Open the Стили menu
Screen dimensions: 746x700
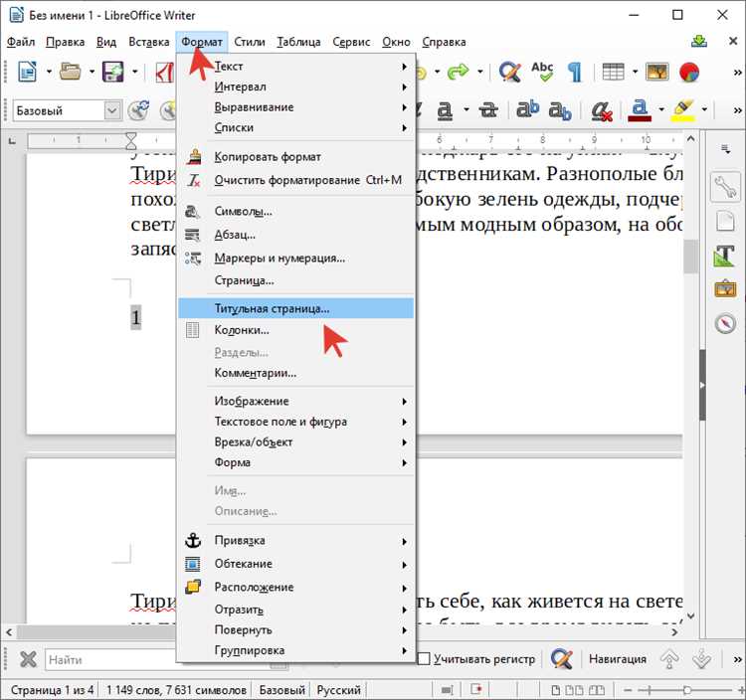250,42
